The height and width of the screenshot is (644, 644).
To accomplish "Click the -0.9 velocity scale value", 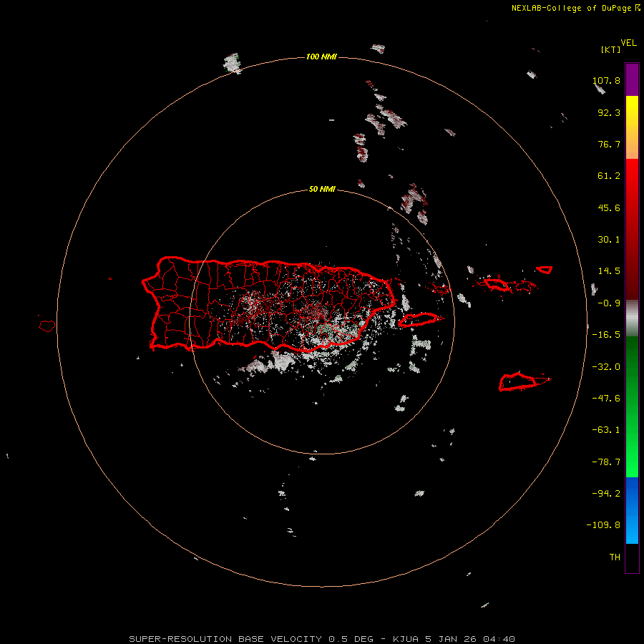I will pyautogui.click(x=609, y=303).
